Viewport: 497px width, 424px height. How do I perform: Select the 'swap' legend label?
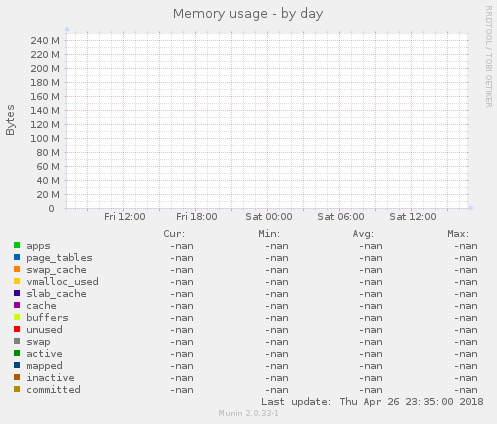click(38, 342)
